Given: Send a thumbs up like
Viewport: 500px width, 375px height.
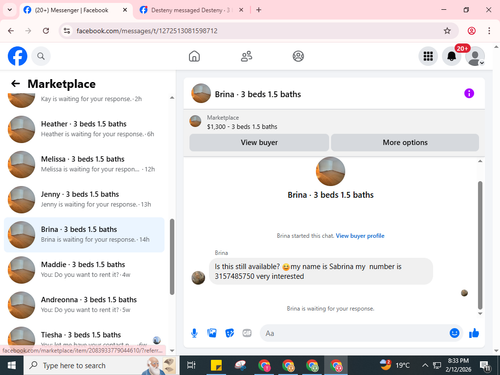Looking at the screenshot, I should point(474,333).
